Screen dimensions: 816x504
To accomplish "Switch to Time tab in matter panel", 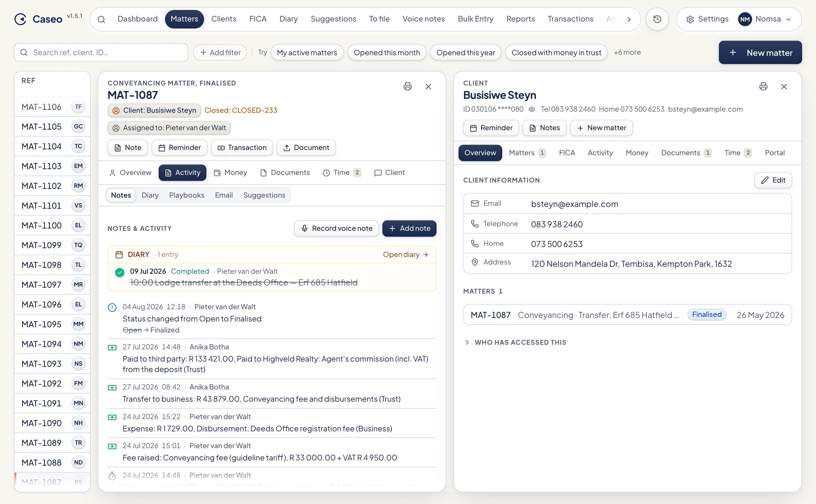I will click(342, 173).
